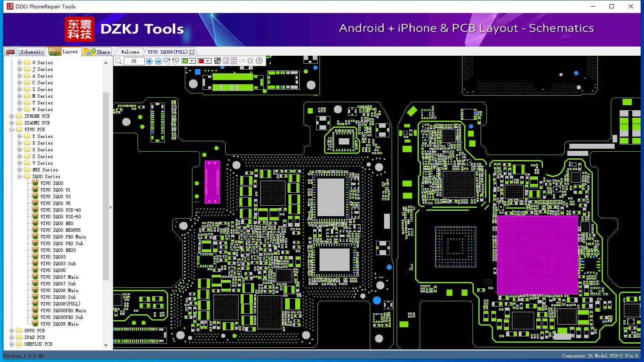Viewport: 644px width, 362px height.
Task: Click the red arrow to collapse the side panel
Action: coord(111,207)
